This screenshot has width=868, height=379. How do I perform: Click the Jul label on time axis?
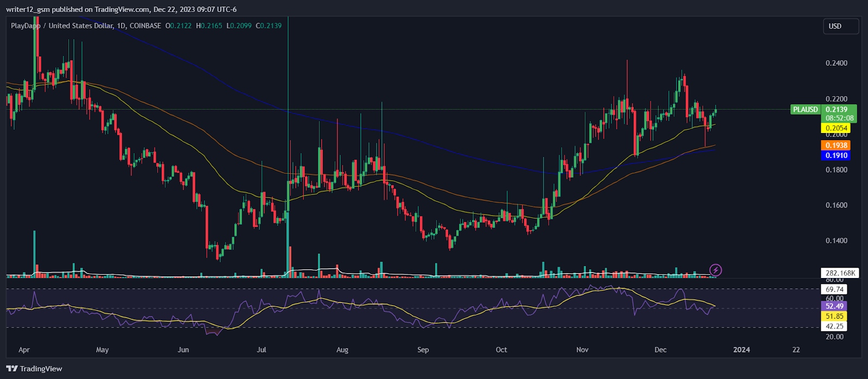coord(261,350)
